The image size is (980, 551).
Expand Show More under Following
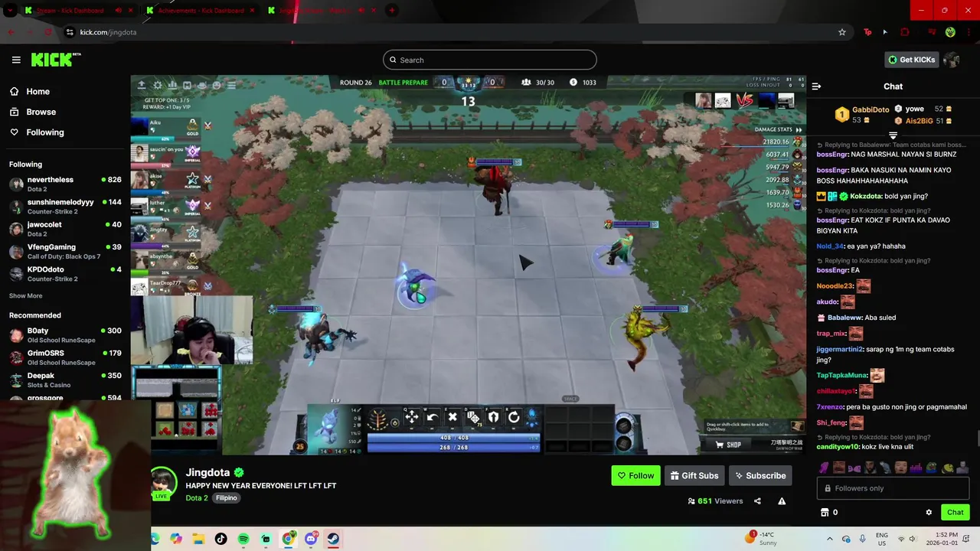point(25,295)
